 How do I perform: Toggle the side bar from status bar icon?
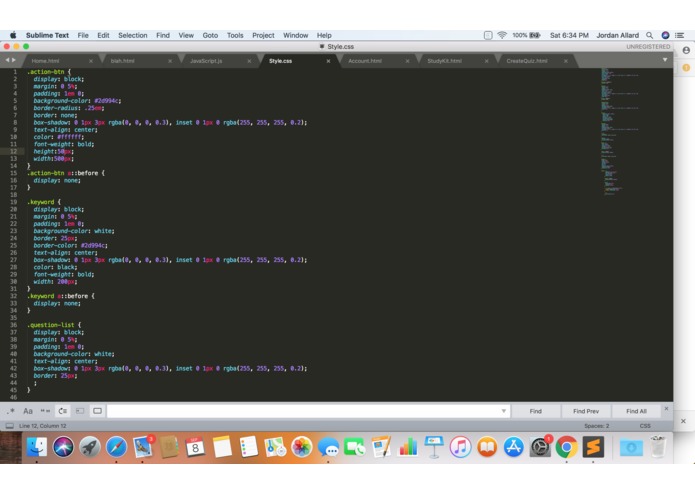point(9,426)
